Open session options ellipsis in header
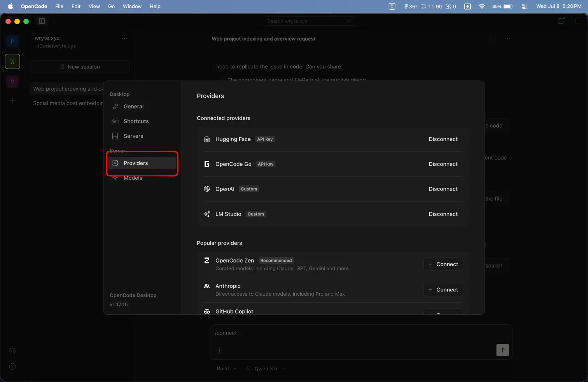This screenshot has width=588, height=382. (507, 39)
